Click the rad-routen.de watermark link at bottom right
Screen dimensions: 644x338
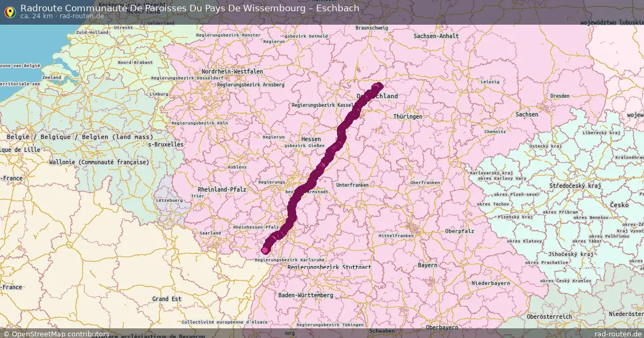618,334
